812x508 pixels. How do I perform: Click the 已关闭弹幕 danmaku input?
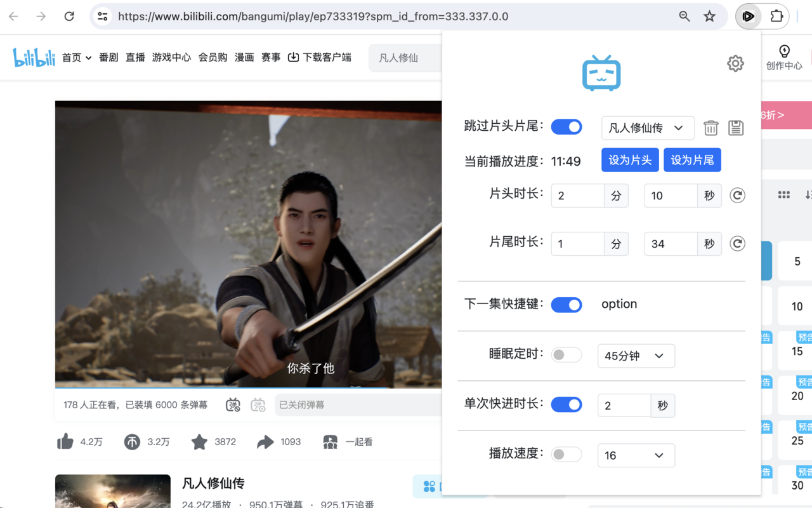click(358, 404)
